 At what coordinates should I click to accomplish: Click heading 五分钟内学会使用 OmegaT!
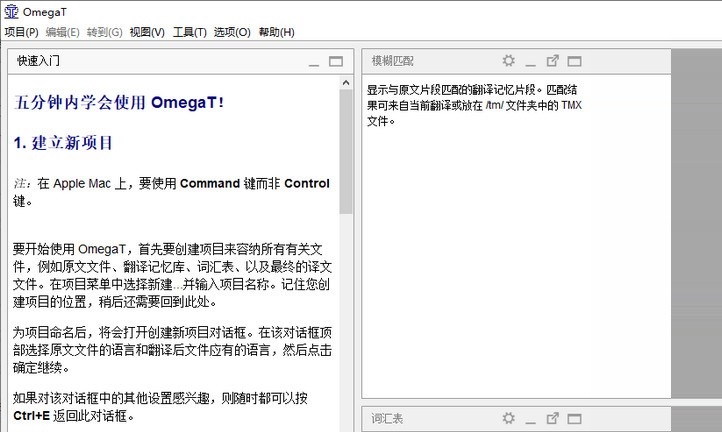119,102
